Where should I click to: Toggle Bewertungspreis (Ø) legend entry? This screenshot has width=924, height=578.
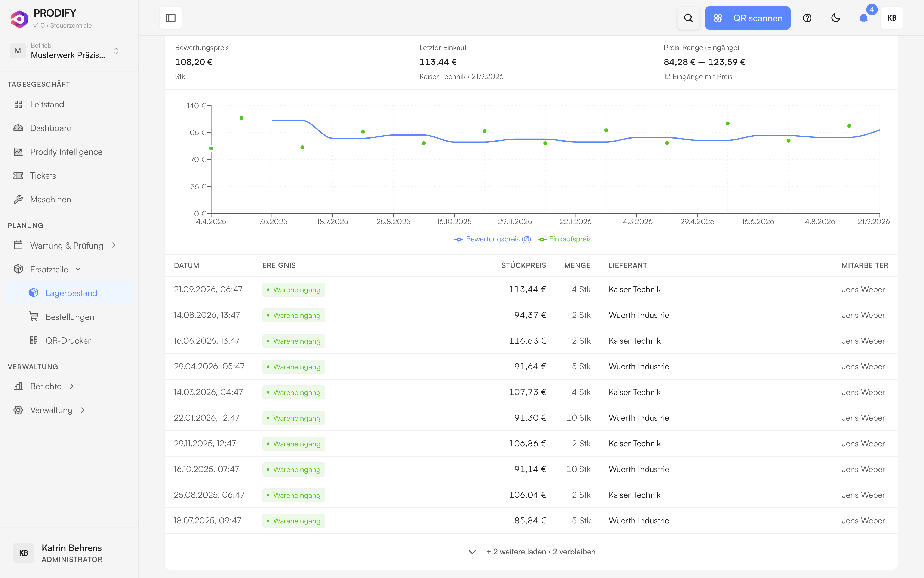click(493, 239)
